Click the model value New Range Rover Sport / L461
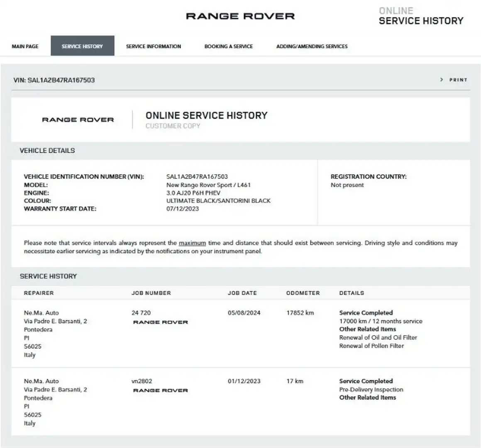Screen dimensions: 481x448 point(208,185)
